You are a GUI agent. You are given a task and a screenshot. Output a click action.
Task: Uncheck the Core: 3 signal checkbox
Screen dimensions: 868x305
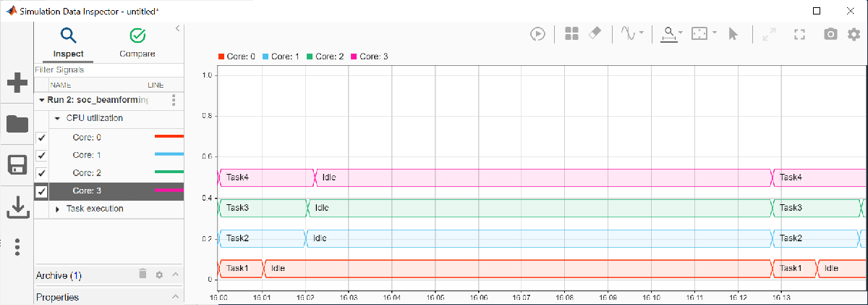click(41, 192)
